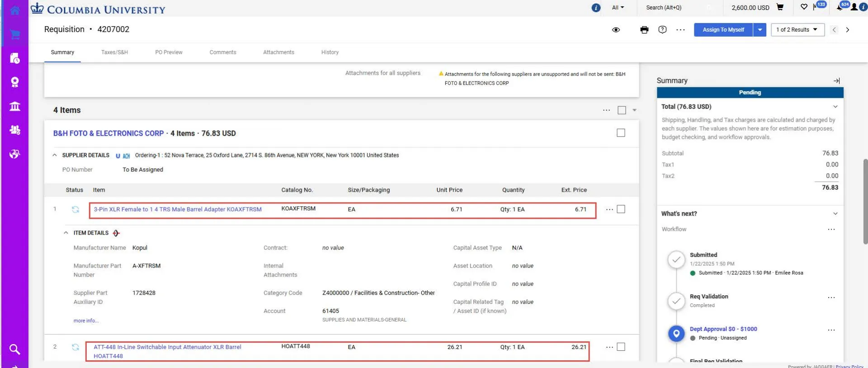Click the blue info icon beside search
The image size is (868, 368).
(596, 8)
